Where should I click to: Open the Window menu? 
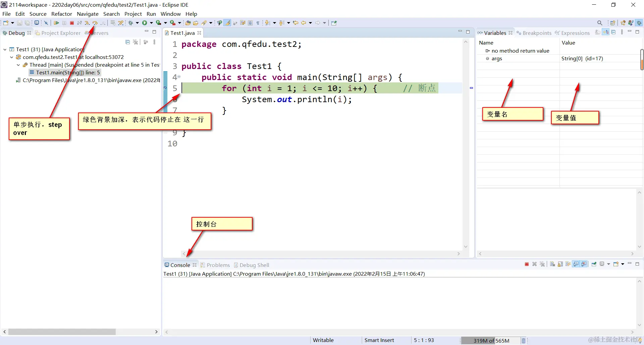(170, 14)
